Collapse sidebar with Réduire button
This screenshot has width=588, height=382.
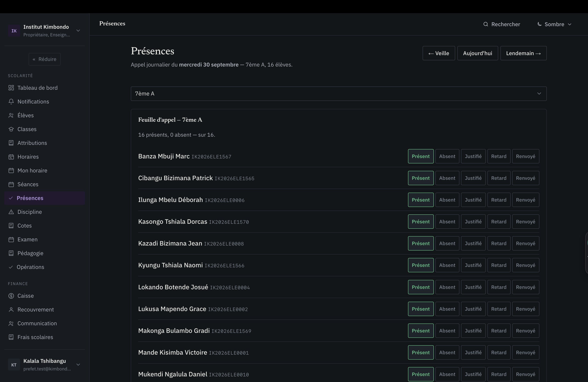44,59
